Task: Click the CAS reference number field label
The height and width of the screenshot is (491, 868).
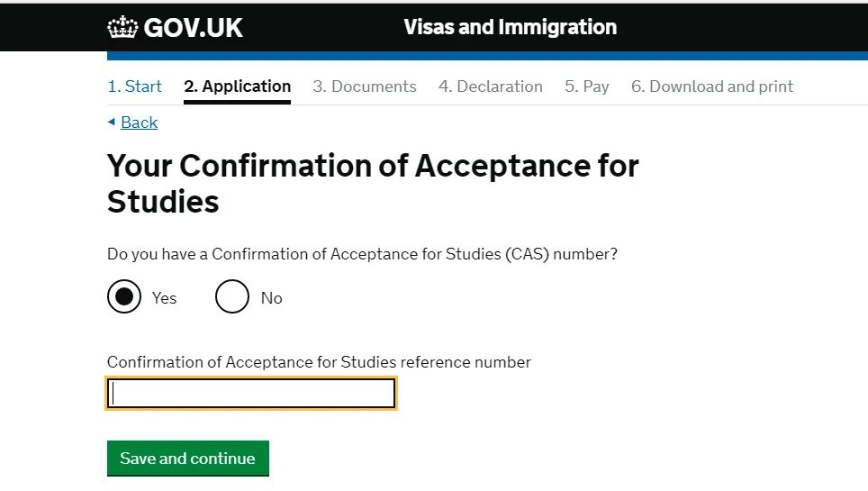Action: point(319,362)
